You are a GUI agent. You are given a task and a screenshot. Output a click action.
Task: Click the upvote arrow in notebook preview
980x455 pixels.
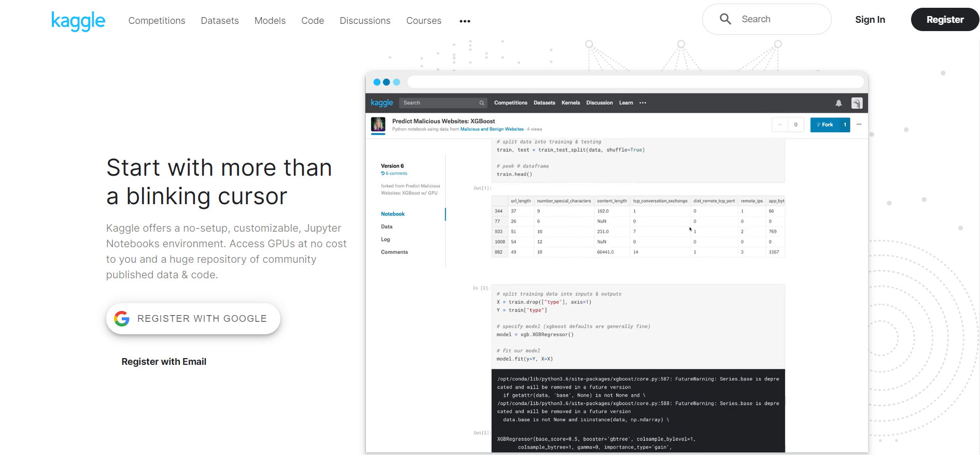tap(779, 124)
